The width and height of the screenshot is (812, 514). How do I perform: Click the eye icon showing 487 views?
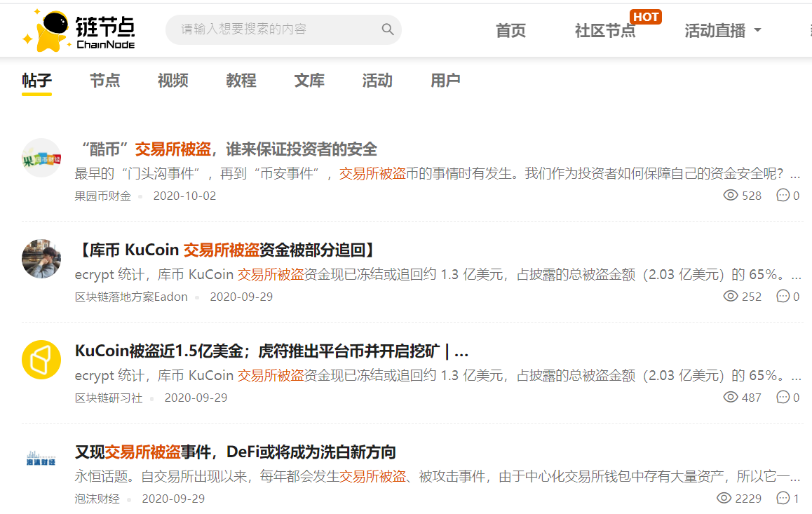pyautogui.click(x=730, y=397)
